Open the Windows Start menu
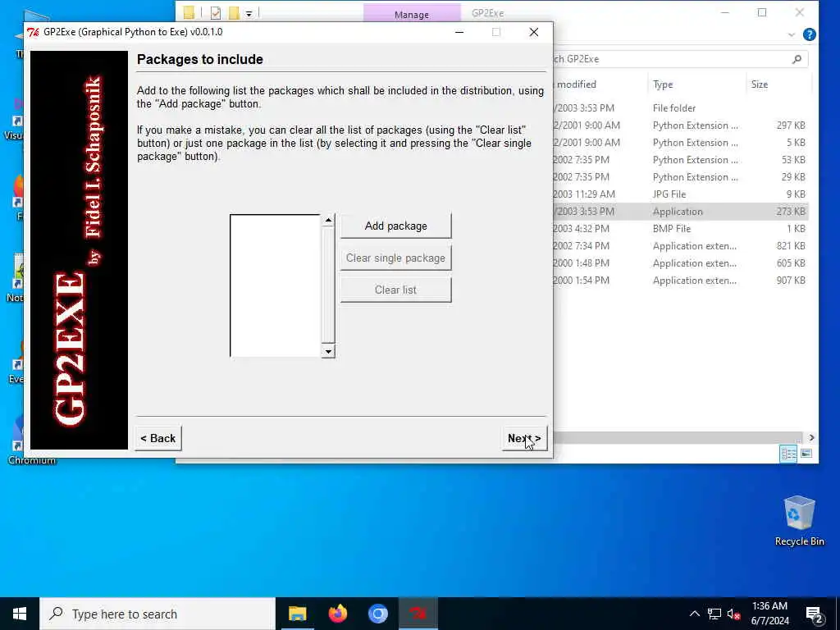Screen dimensions: 840x630 tap(20, 614)
